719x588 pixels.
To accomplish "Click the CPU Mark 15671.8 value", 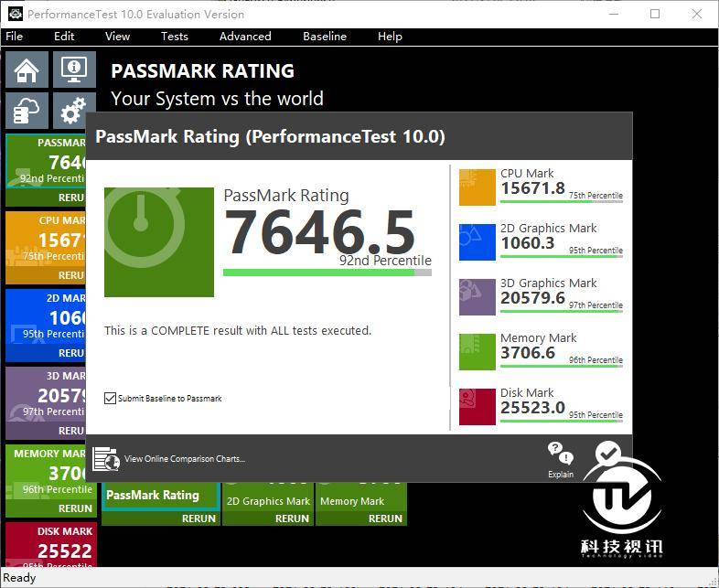I will [x=532, y=187].
